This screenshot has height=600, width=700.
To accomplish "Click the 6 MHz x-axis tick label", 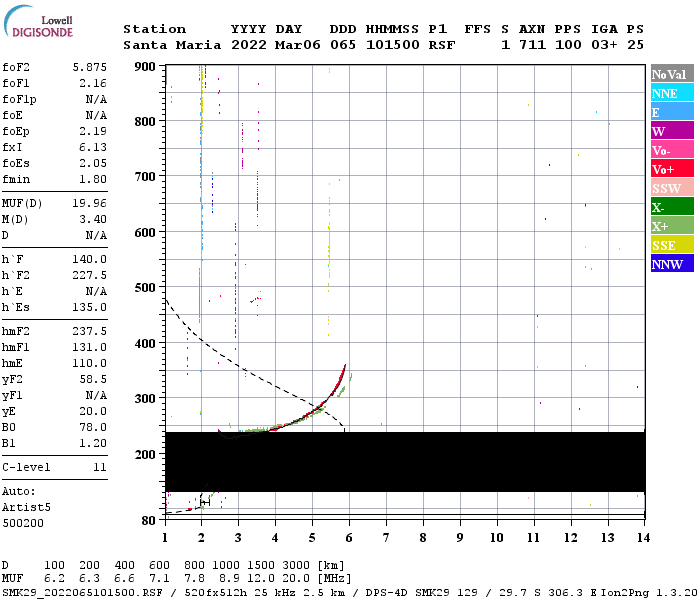I will click(349, 538).
